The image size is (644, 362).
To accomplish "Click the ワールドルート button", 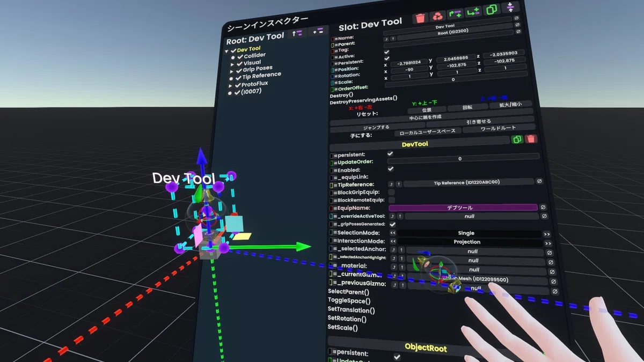I will pos(498,128).
